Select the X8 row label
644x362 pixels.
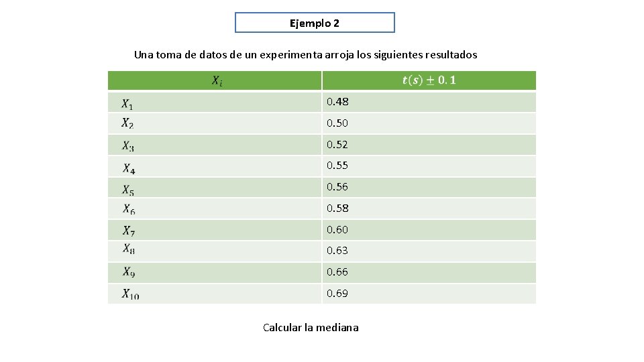point(129,249)
